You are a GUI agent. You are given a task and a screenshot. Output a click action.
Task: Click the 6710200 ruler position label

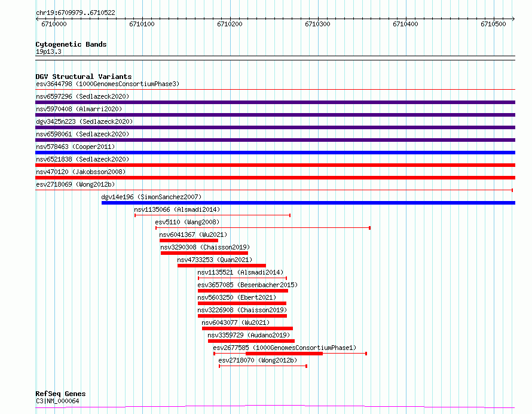pos(230,24)
